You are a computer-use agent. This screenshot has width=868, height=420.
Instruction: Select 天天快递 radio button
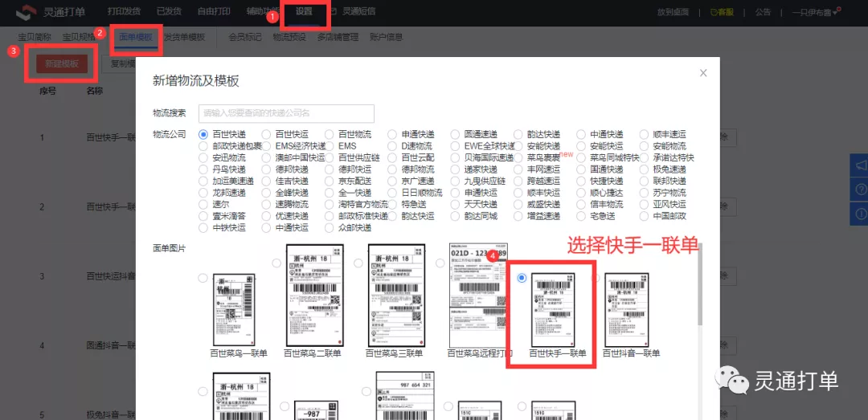[x=456, y=204]
